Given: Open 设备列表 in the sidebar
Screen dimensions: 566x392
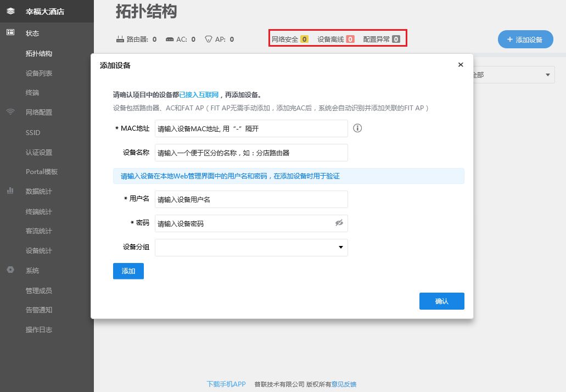Looking at the screenshot, I should pos(39,73).
